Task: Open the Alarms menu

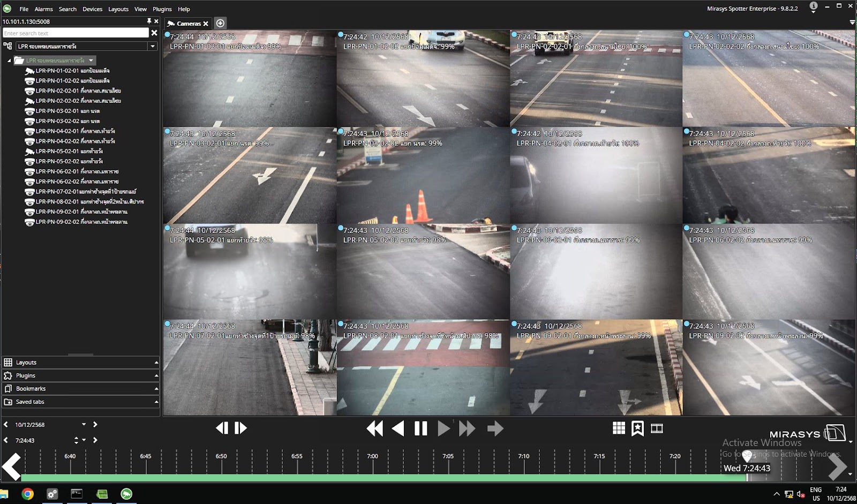Action: (x=44, y=9)
